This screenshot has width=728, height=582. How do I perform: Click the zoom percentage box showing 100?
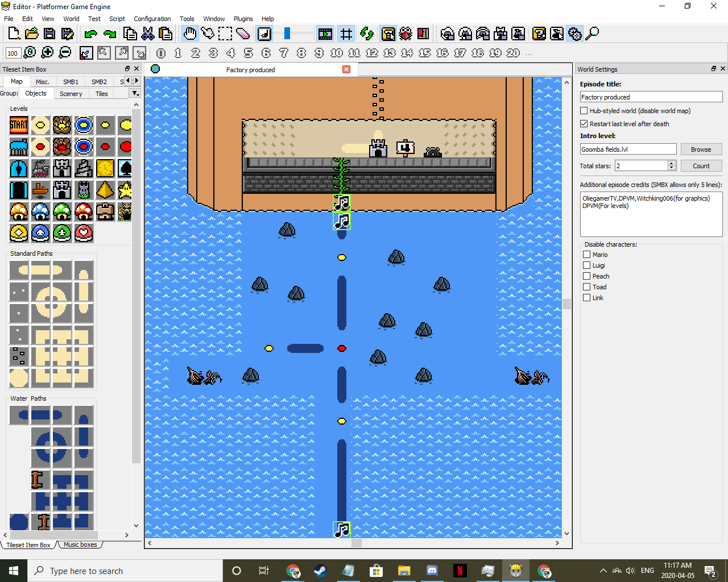(13, 53)
